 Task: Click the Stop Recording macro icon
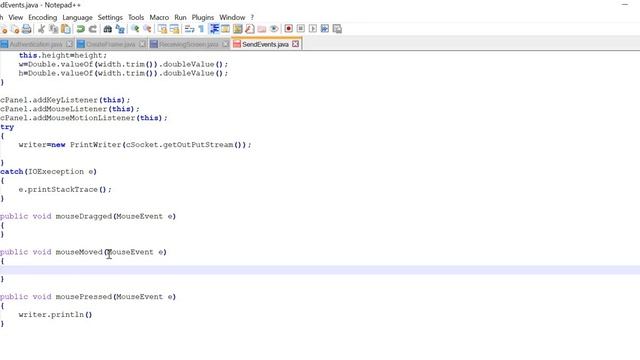[x=301, y=29]
